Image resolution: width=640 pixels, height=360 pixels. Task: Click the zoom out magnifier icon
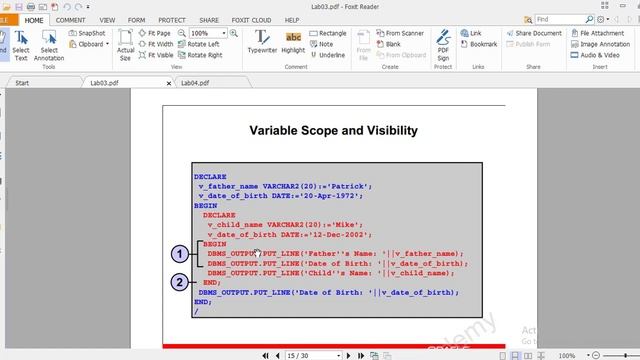point(182,33)
